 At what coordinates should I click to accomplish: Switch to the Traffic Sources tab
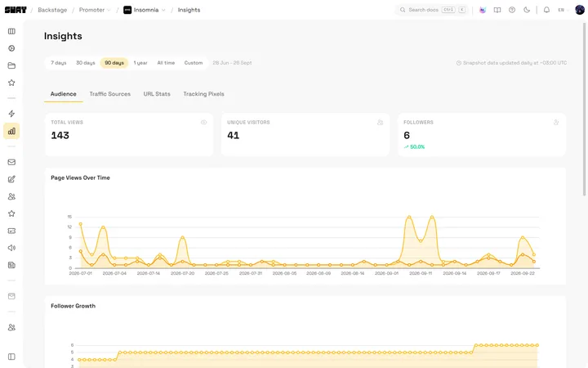tap(110, 94)
